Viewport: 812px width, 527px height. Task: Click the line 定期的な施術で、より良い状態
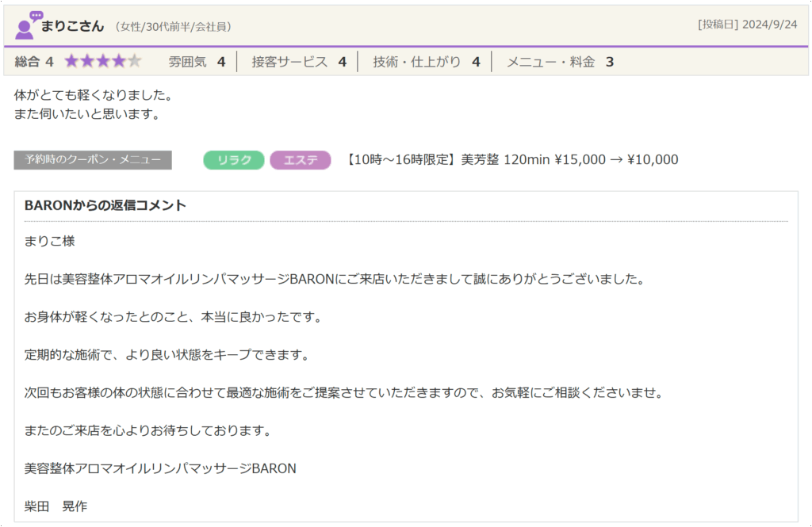point(167,354)
